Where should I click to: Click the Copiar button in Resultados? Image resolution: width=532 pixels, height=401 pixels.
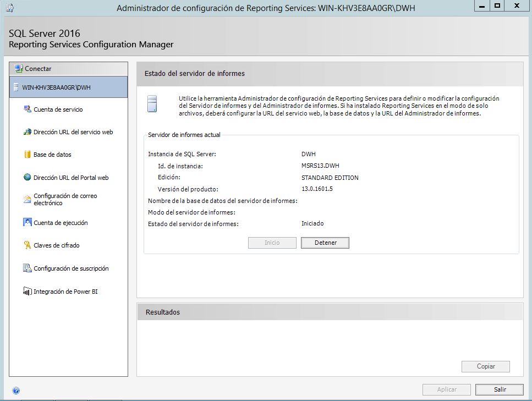tap(485, 366)
